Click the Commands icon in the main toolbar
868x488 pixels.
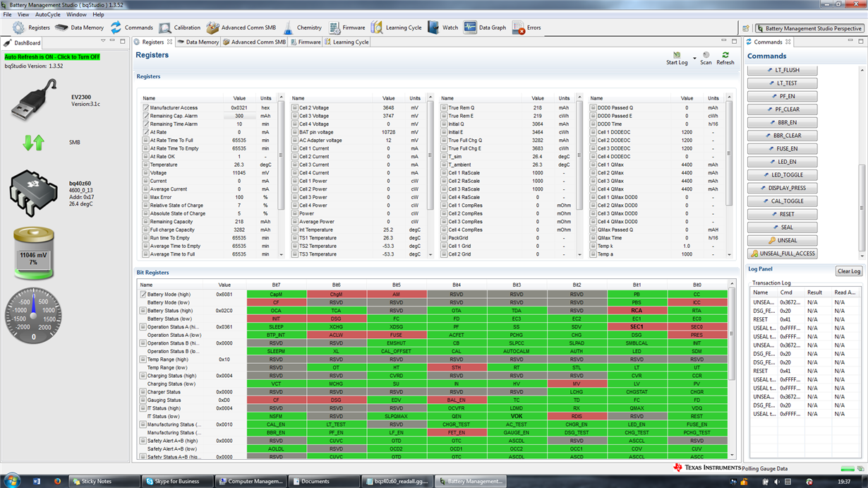pyautogui.click(x=116, y=28)
